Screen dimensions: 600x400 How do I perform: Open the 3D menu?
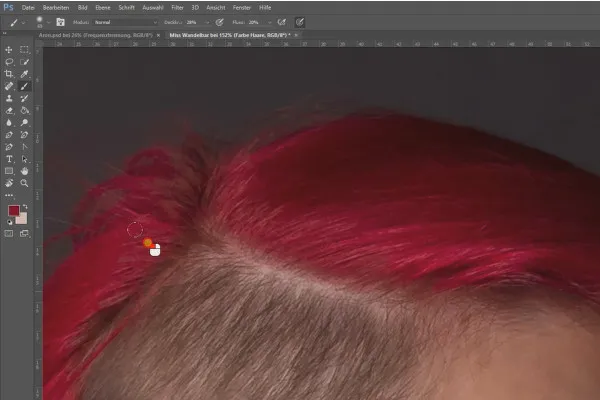(195, 8)
